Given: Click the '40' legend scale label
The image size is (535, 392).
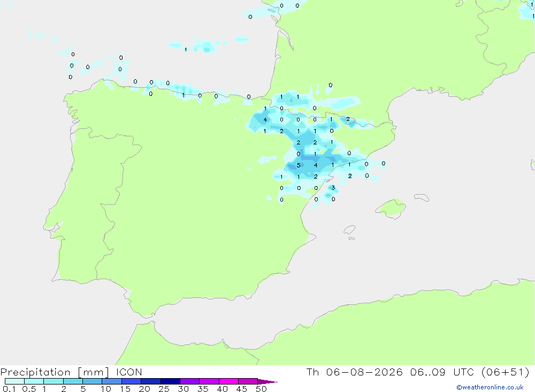Looking at the screenshot, I should (222, 389).
